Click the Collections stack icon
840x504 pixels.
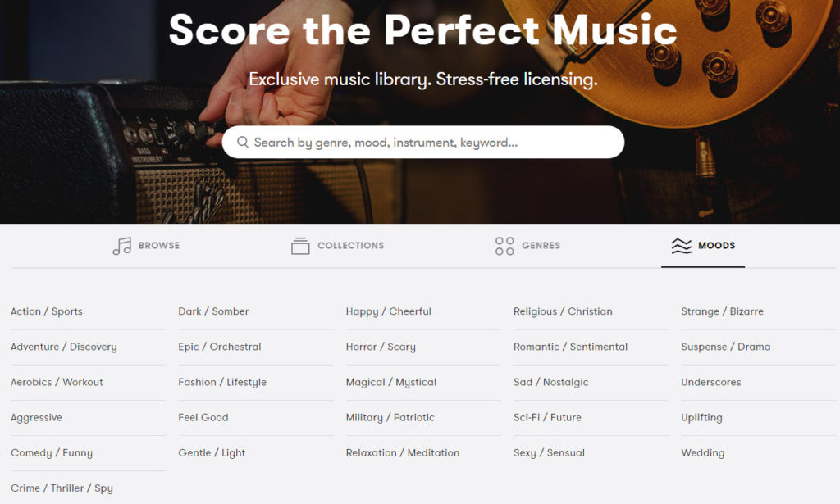coord(299,245)
